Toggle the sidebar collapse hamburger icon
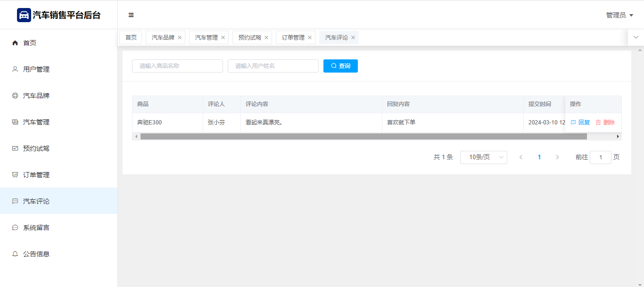This screenshot has width=644, height=287. point(131,15)
